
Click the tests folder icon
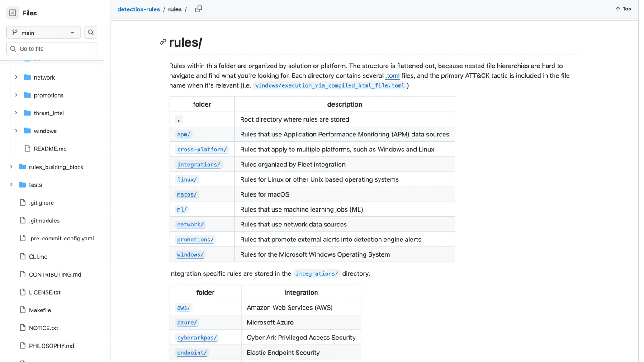[x=23, y=185]
